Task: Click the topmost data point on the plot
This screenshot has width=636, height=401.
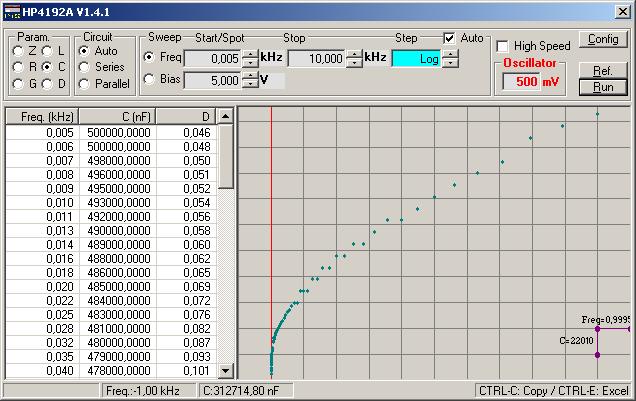Action: pos(597,114)
